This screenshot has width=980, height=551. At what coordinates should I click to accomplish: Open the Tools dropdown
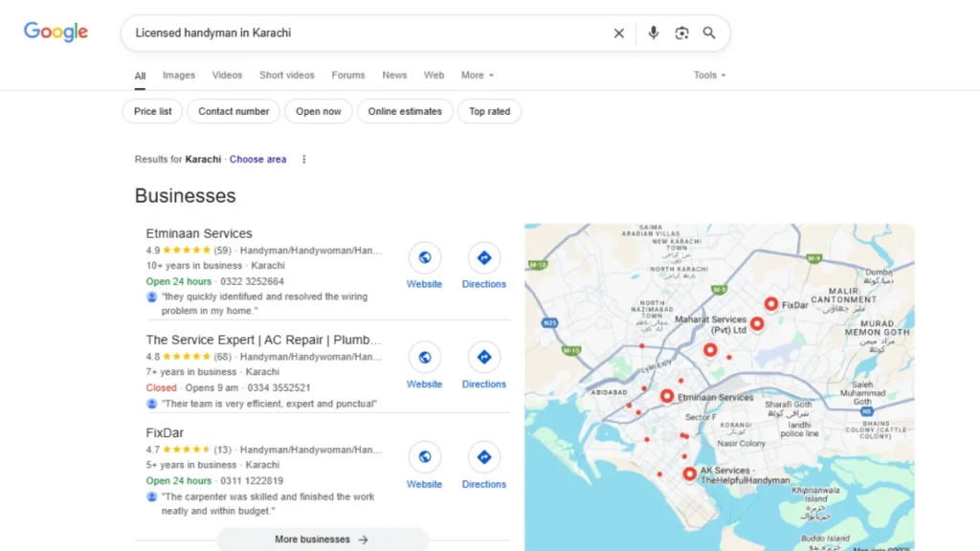point(709,75)
